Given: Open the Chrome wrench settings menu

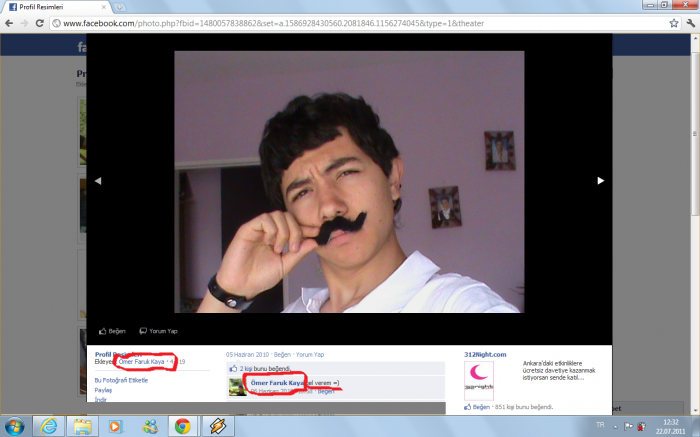Looking at the screenshot, I should coord(687,23).
